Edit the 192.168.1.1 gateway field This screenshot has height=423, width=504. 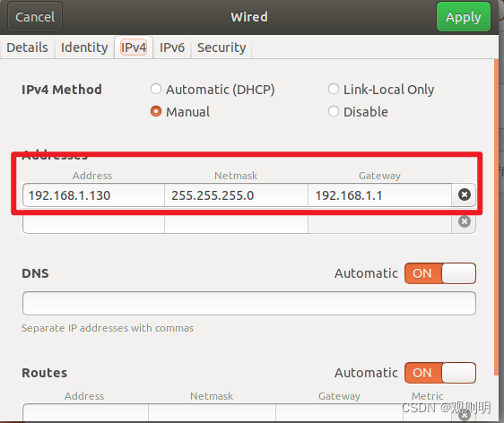coord(380,195)
